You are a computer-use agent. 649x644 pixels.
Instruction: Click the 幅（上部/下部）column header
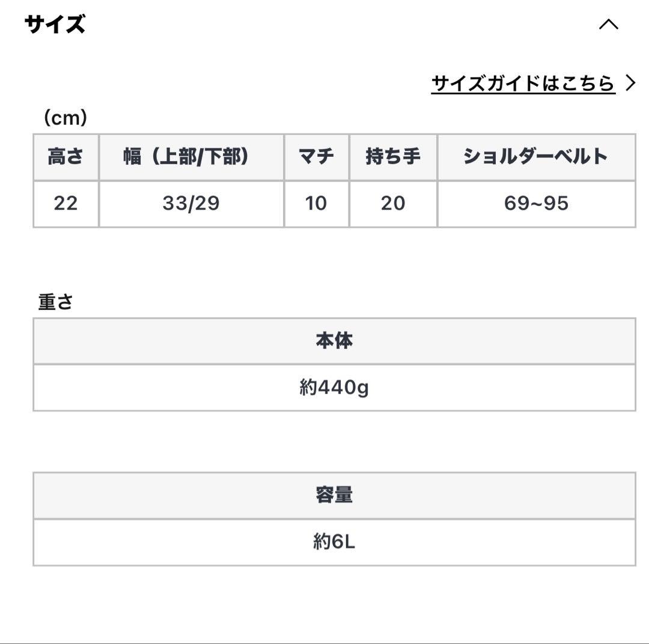tap(192, 156)
